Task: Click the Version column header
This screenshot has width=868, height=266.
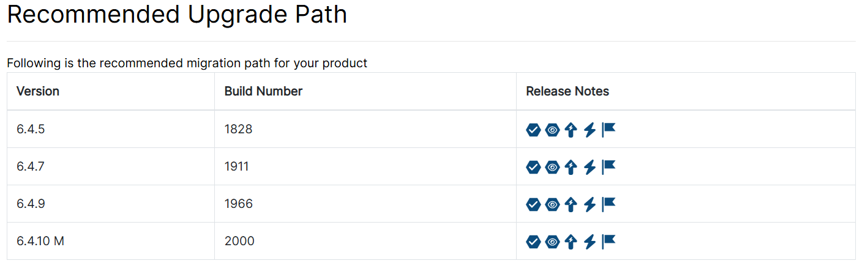Action: [x=38, y=92]
